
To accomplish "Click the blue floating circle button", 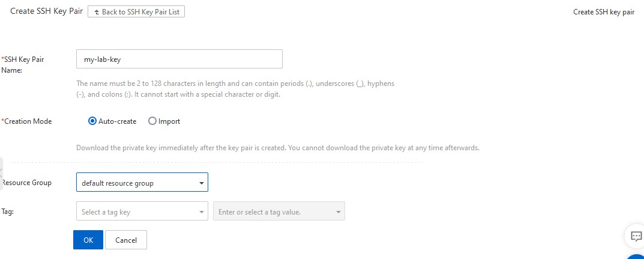I will tap(636, 257).
